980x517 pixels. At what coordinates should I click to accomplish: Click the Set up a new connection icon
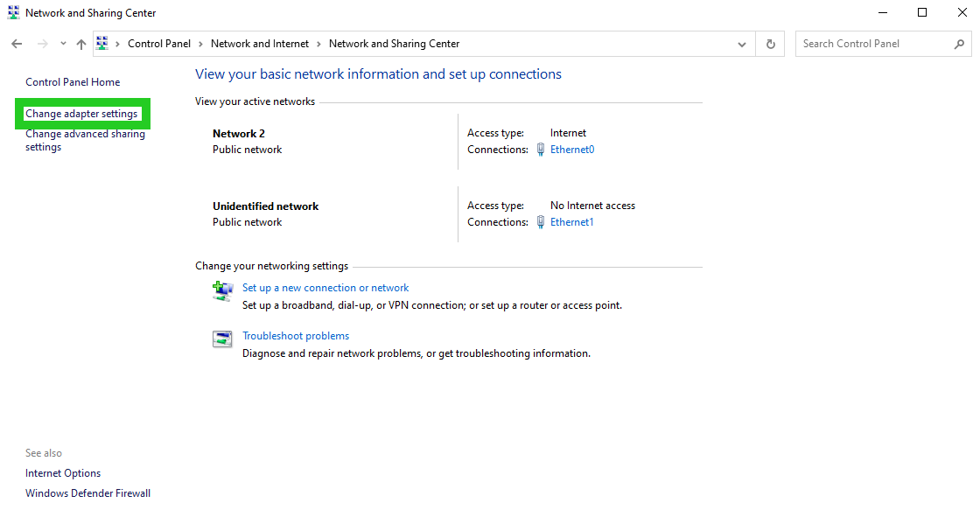(221, 290)
